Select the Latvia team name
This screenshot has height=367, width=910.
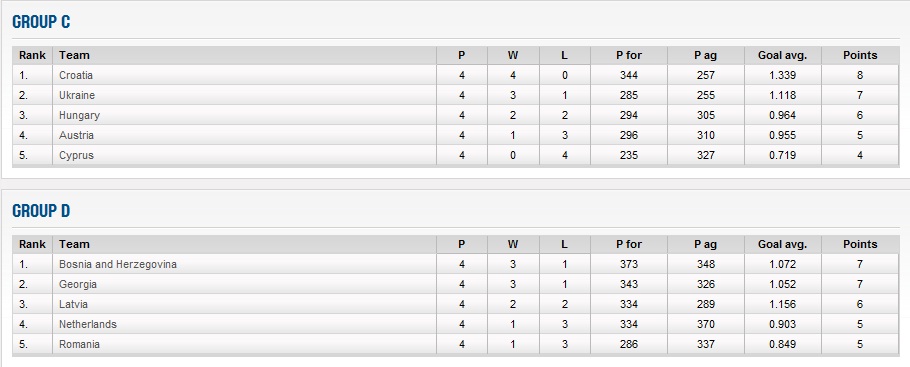point(73,304)
